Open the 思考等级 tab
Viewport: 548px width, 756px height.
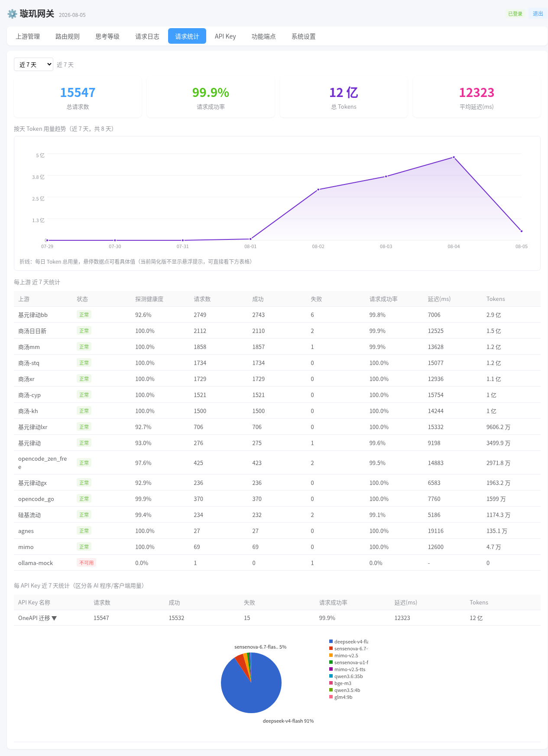click(x=107, y=36)
